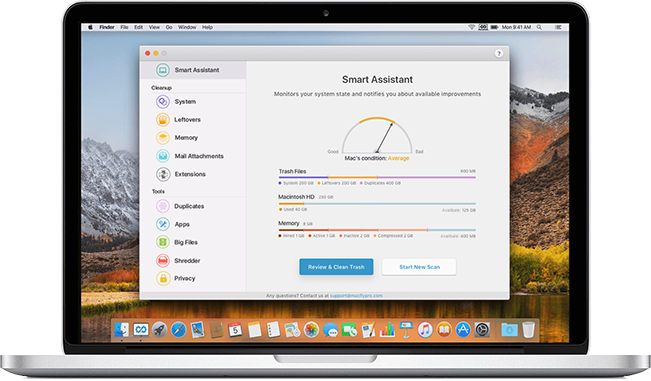Open the Downloads folder in Dock
651x381 pixels.
509,330
